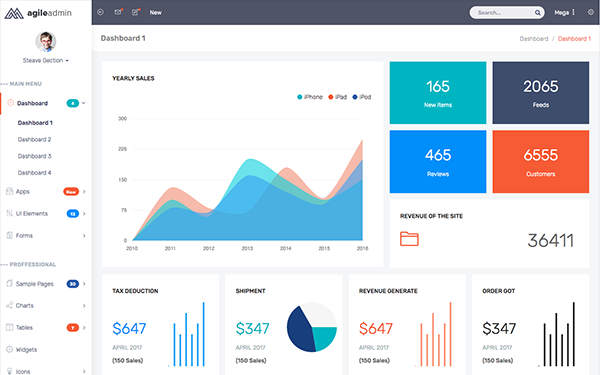The height and width of the screenshot is (375, 600).
Task: Click the agileadmin logo icon
Action: [x=14, y=13]
